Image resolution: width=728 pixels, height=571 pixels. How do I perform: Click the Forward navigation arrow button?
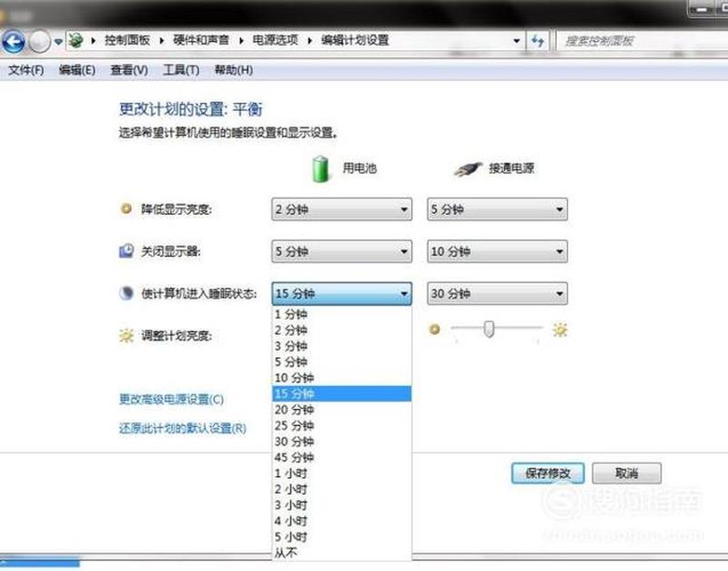(39, 42)
